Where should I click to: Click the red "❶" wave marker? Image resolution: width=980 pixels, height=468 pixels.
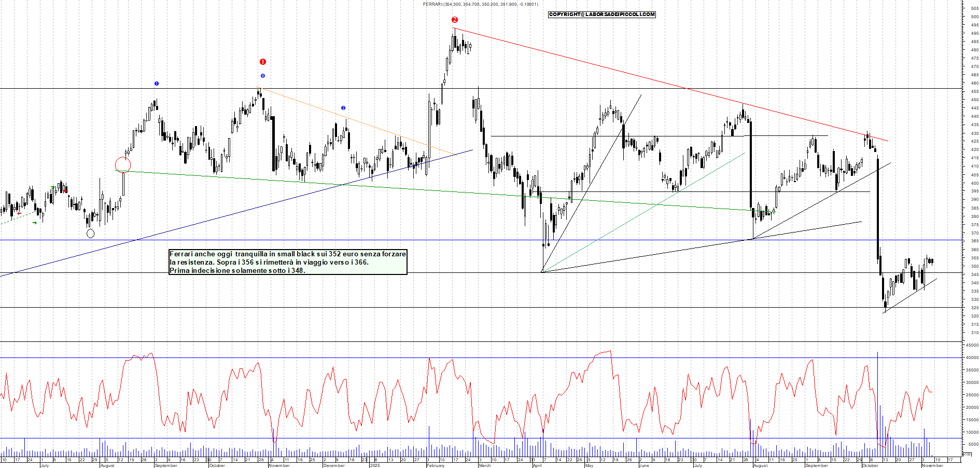(263, 61)
